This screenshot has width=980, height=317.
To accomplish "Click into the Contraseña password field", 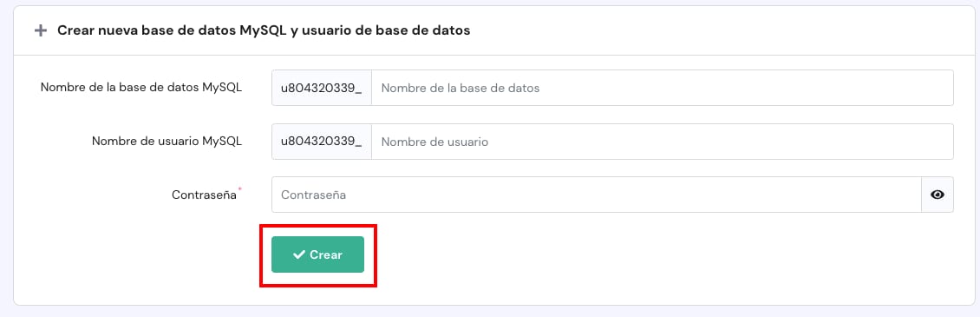I will tap(597, 195).
